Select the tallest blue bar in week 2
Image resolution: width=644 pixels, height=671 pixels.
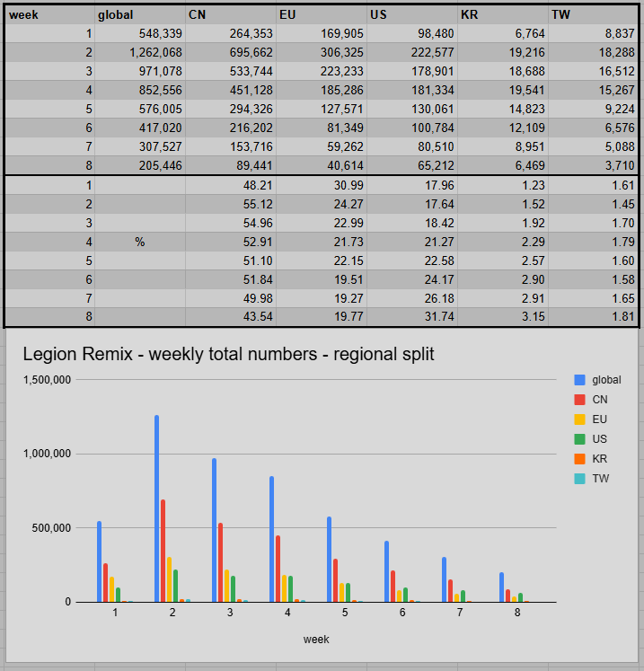(x=156, y=508)
